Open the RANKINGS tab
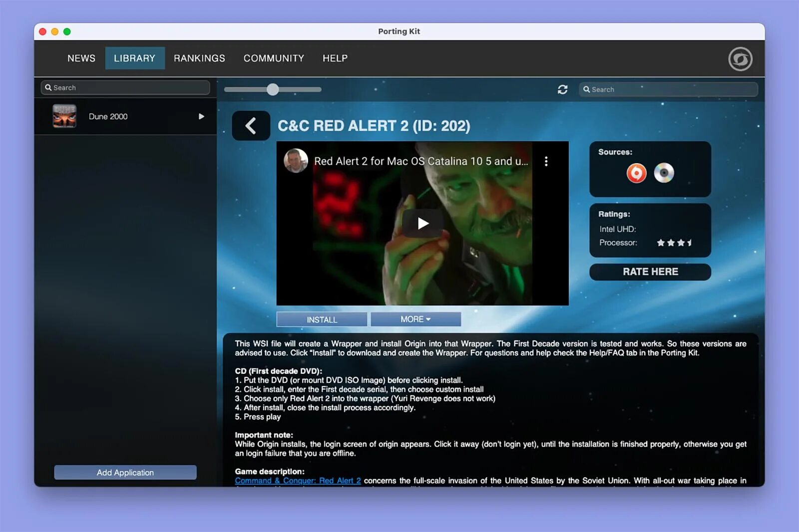The width and height of the screenshot is (799, 532). click(199, 58)
